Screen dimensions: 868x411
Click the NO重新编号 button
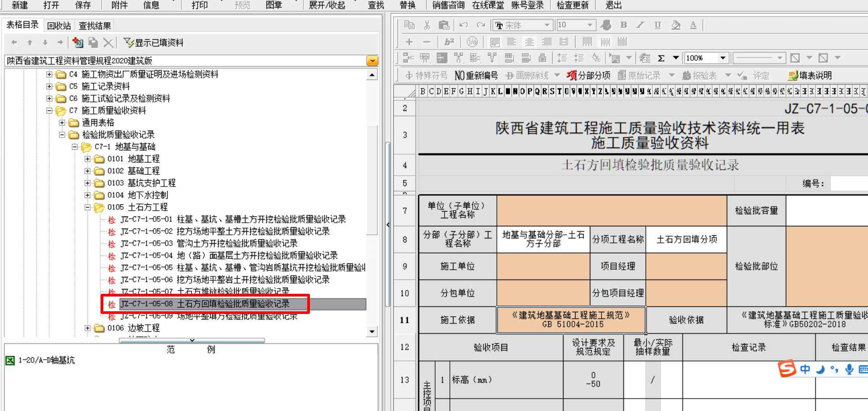click(x=476, y=76)
